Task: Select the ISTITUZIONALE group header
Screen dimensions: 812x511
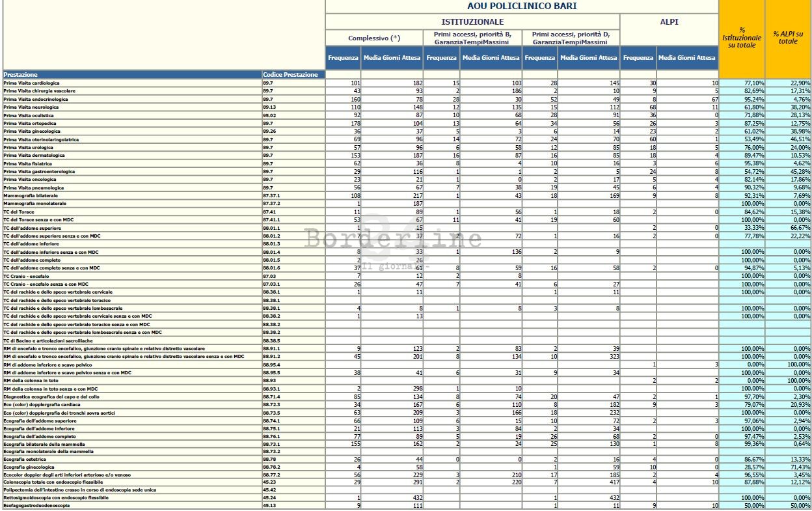Action: click(472, 21)
